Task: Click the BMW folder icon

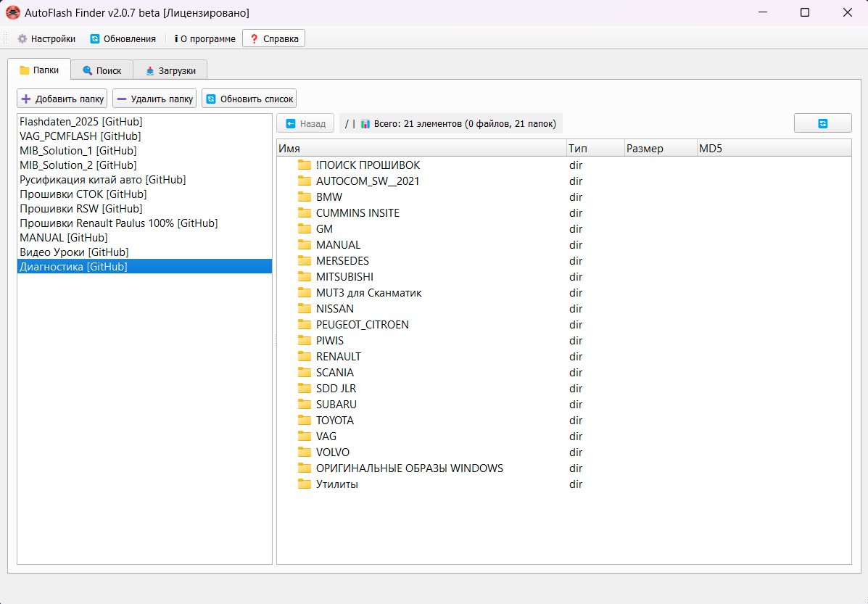Action: pyautogui.click(x=305, y=197)
